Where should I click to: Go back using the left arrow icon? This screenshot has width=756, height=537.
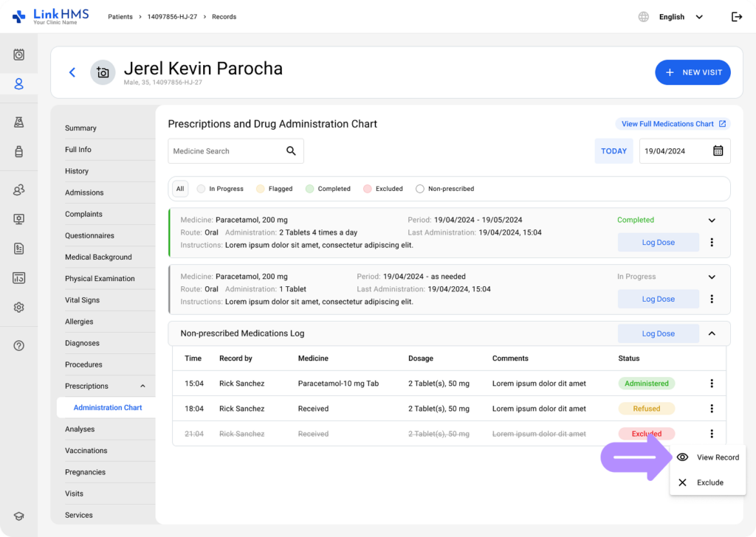72,72
